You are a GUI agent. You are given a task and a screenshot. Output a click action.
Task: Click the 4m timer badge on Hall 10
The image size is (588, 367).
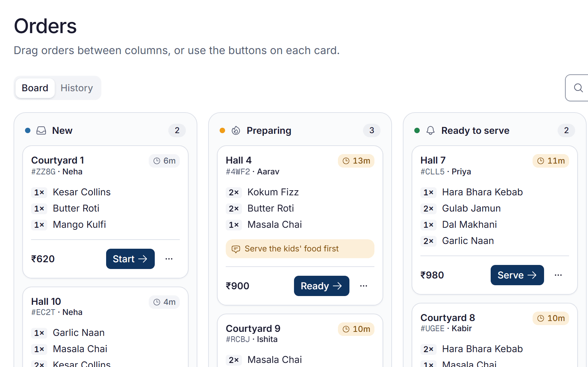point(164,302)
